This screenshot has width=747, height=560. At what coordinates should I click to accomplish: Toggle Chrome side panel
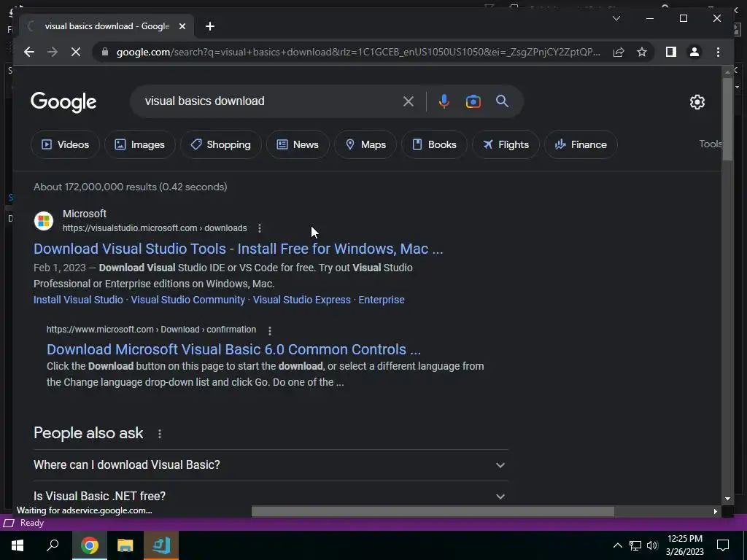coord(671,52)
